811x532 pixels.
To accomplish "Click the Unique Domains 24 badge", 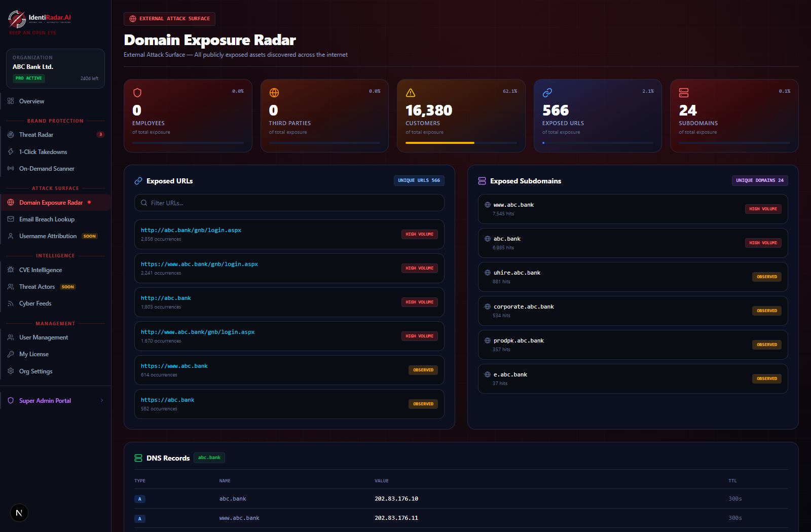I will [x=760, y=180].
